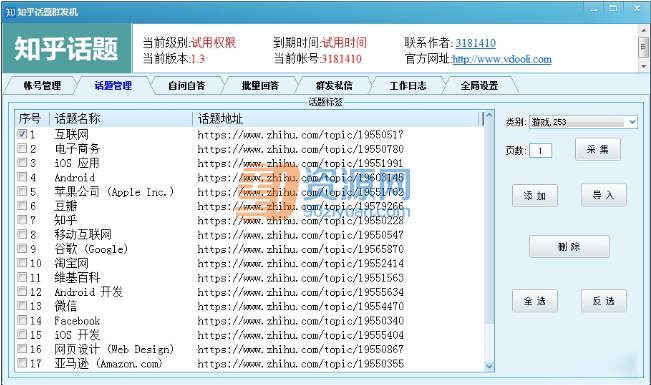Go to the 批量回答 tab
The image size is (651, 385).
click(x=260, y=86)
